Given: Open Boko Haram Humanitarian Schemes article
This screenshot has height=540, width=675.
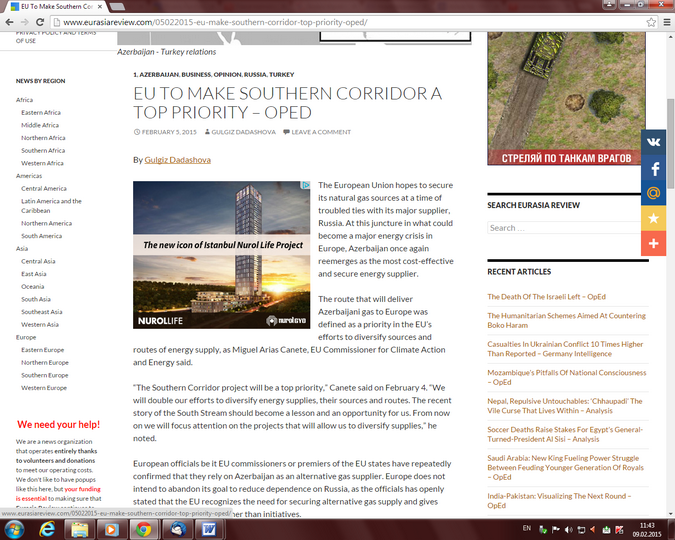Looking at the screenshot, I should (x=567, y=320).
